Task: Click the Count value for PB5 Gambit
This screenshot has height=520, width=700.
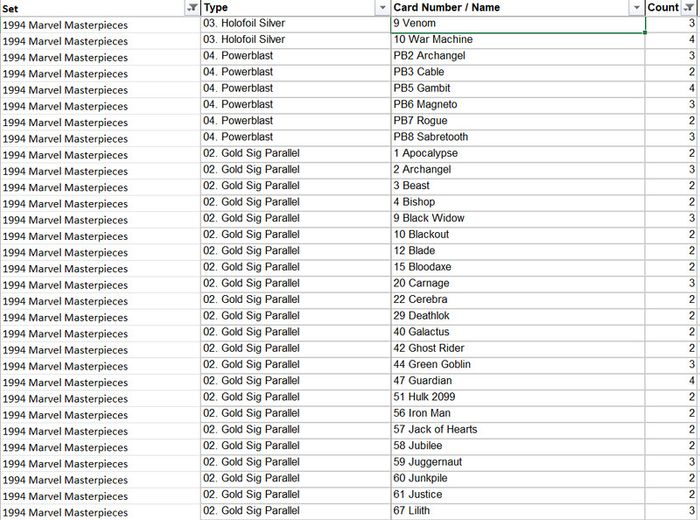Action: coord(671,89)
